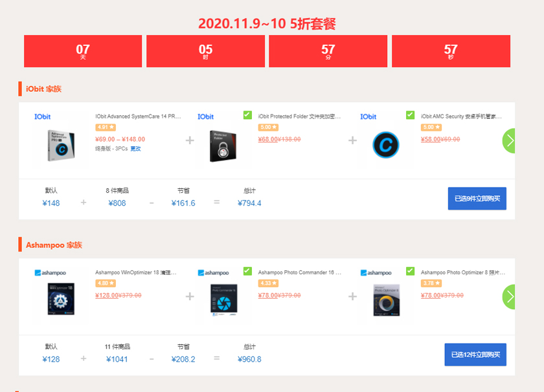Viewport: 544px width, 392px height.
Task: Uncheck the IObit AMC Security checkbox
Action: pyautogui.click(x=410, y=115)
